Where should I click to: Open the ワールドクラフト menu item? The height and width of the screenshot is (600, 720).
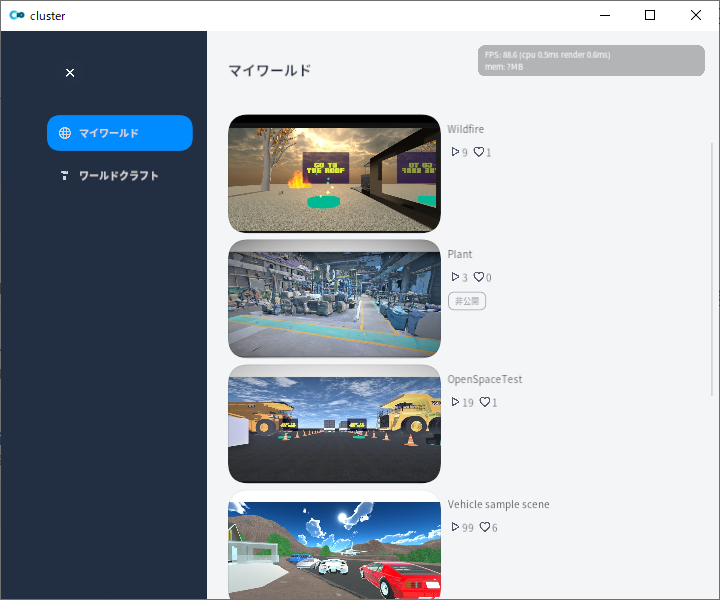click(x=118, y=176)
